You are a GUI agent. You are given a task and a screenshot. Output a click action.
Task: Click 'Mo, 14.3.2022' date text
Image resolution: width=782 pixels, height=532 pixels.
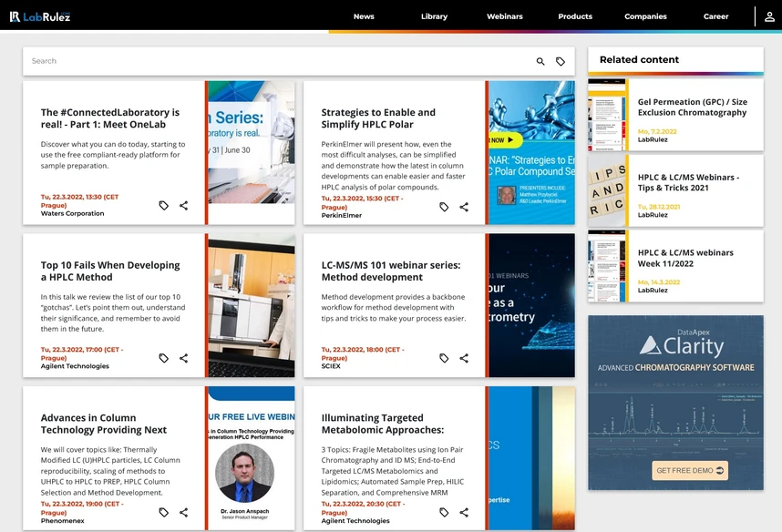659,282
